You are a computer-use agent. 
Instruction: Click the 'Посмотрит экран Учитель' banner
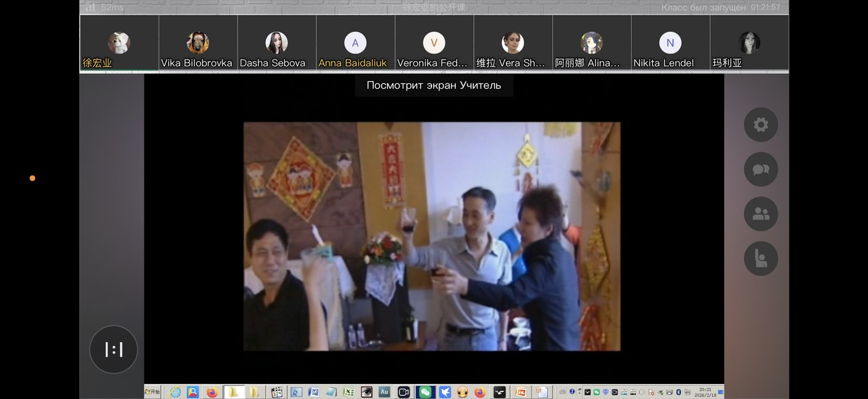point(434,85)
